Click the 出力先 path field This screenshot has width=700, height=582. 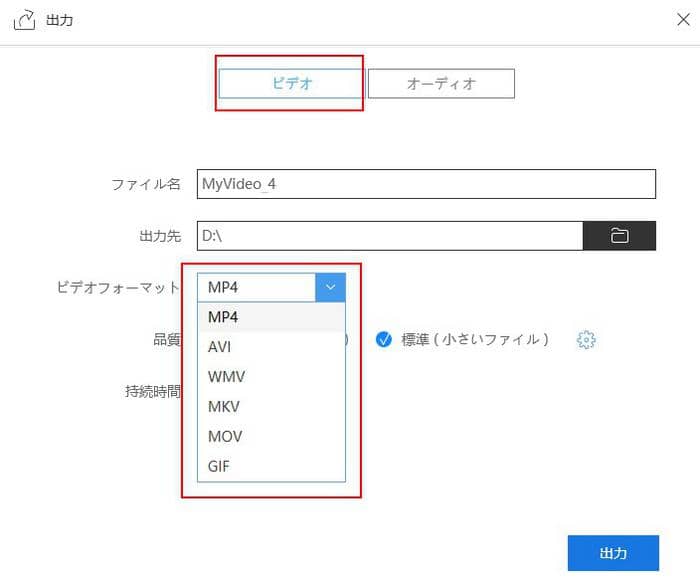click(x=390, y=235)
